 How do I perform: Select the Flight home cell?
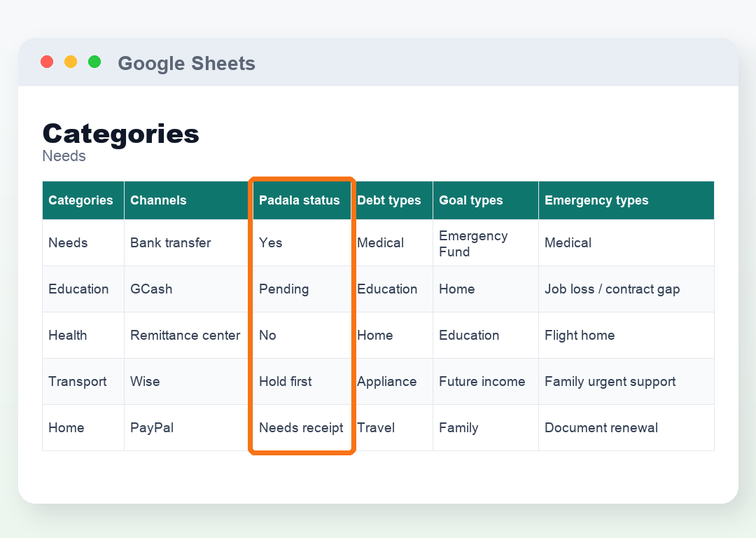click(x=626, y=336)
